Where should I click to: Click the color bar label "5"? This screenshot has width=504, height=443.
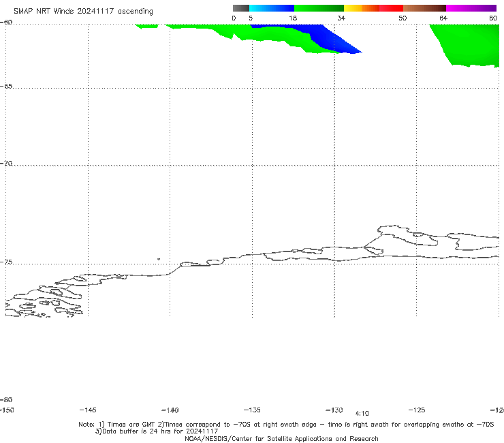coord(251,18)
